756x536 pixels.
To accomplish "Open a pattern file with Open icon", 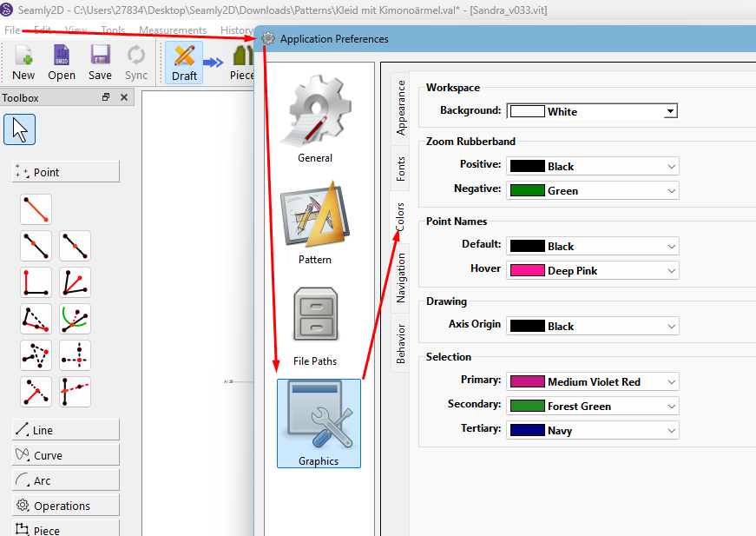I will click(62, 62).
